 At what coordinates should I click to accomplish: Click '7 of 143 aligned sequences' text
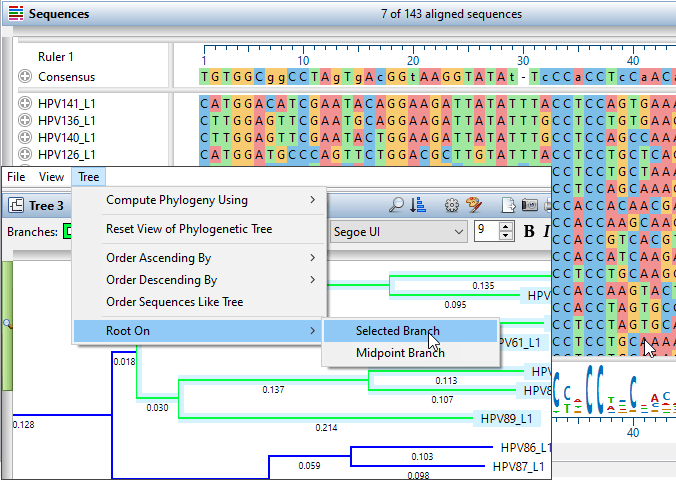[x=451, y=14]
